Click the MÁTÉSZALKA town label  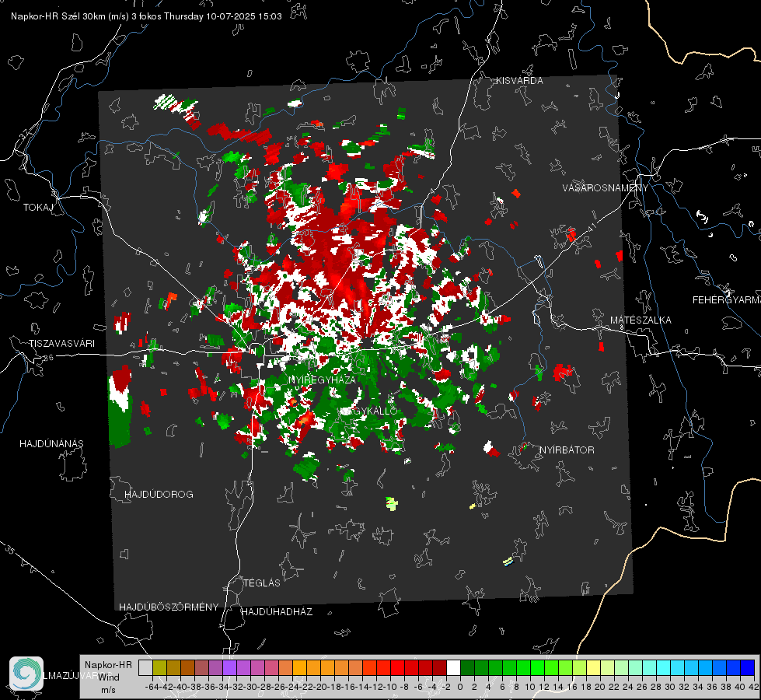click(x=641, y=320)
